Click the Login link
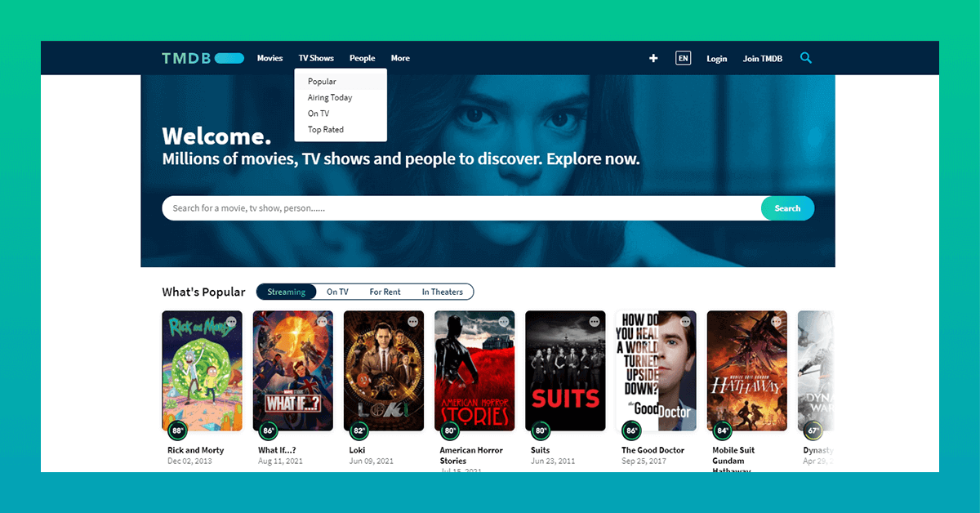This screenshot has height=513, width=980. point(717,59)
